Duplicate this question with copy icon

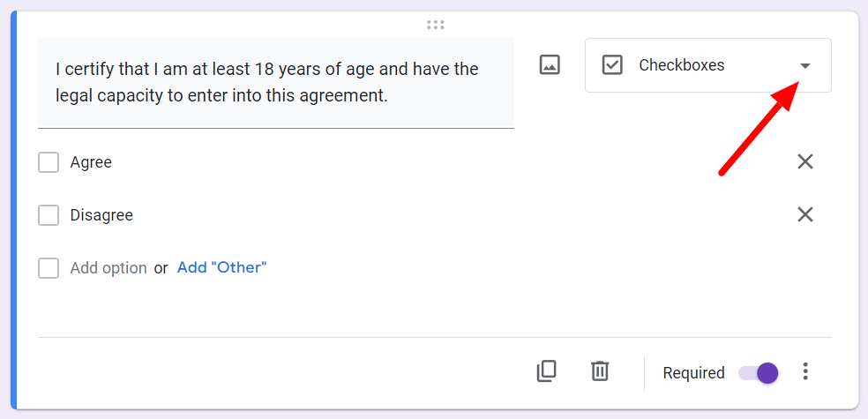point(546,370)
